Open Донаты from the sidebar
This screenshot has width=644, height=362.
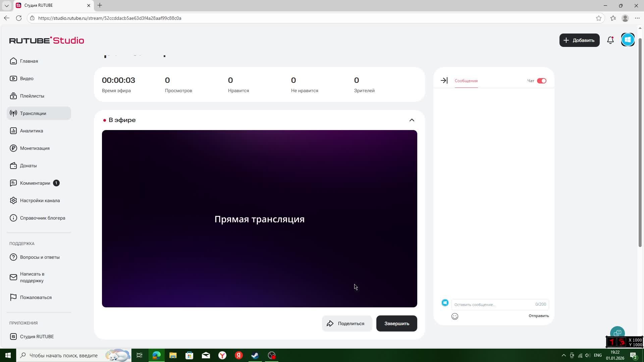pyautogui.click(x=29, y=166)
